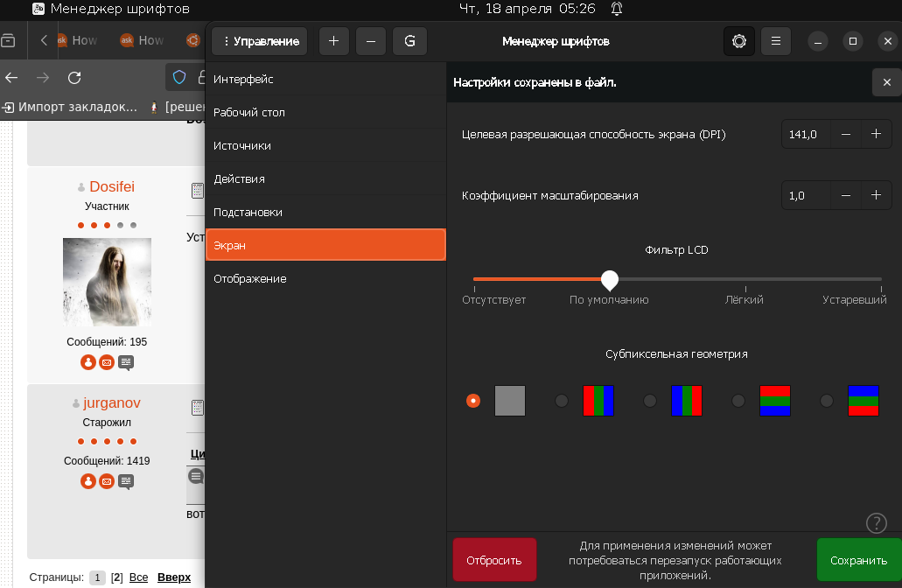Select Действия in the sidebar
Image resolution: width=902 pixels, height=588 pixels.
(x=325, y=178)
